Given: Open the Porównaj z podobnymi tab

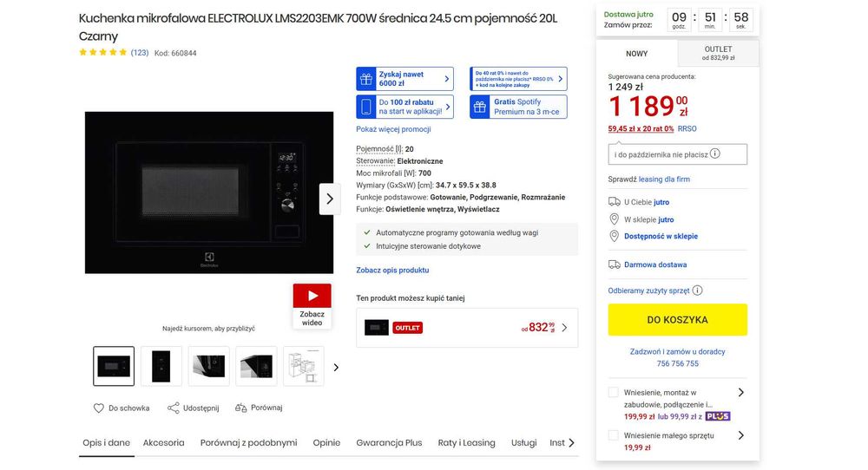Looking at the screenshot, I should click(x=248, y=443).
